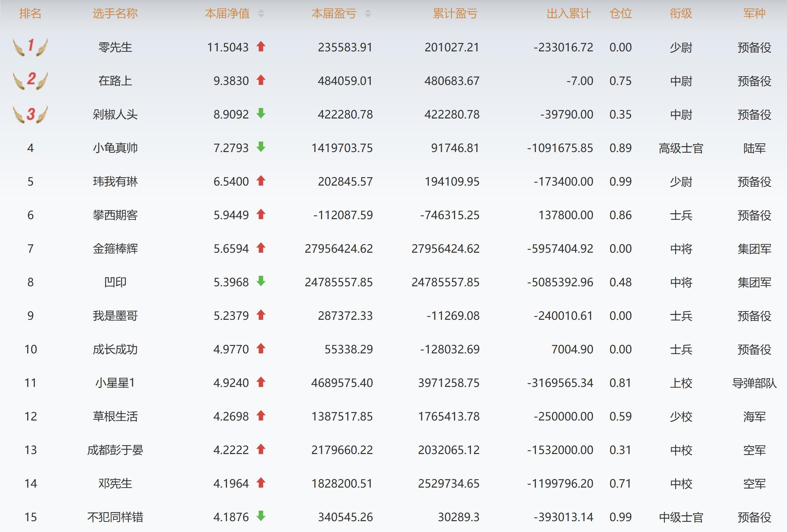Click green down arrow beside 5.3968
The image size is (787, 532).
pyautogui.click(x=261, y=281)
